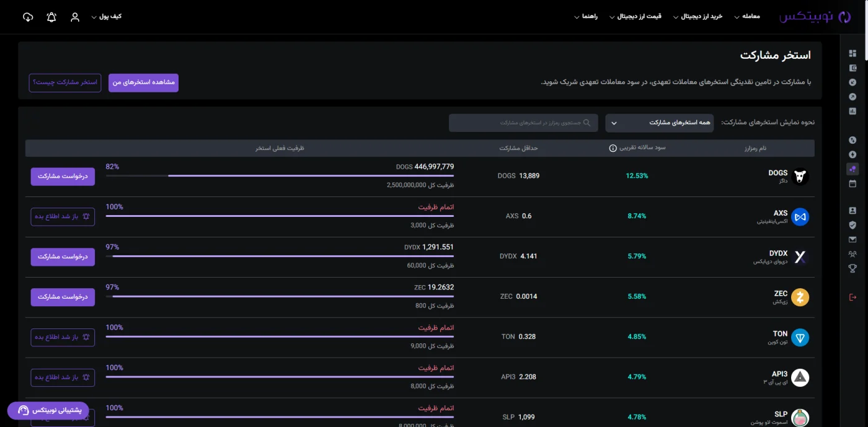This screenshot has width=868, height=427.
Task: Toggle reopen notification bell for API3 pool
Action: point(63,377)
